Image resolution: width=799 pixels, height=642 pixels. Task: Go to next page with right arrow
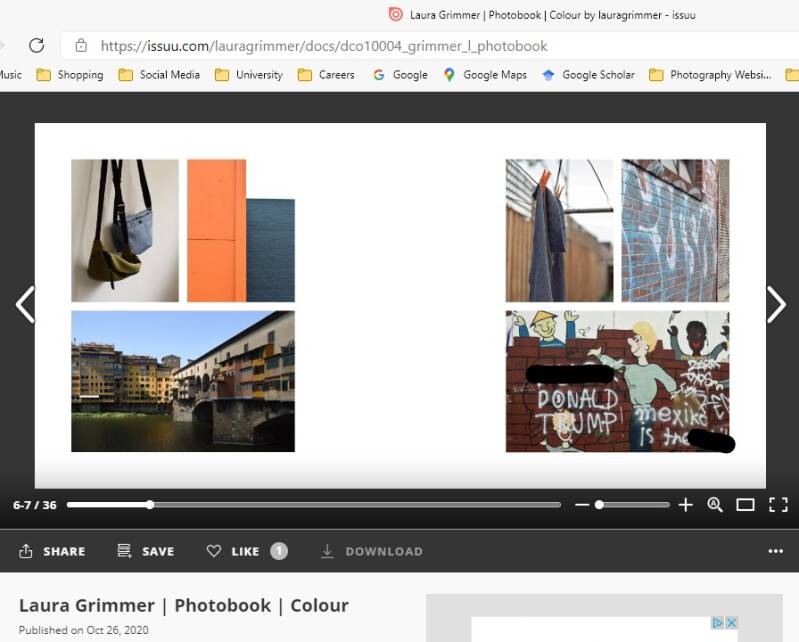(x=776, y=305)
